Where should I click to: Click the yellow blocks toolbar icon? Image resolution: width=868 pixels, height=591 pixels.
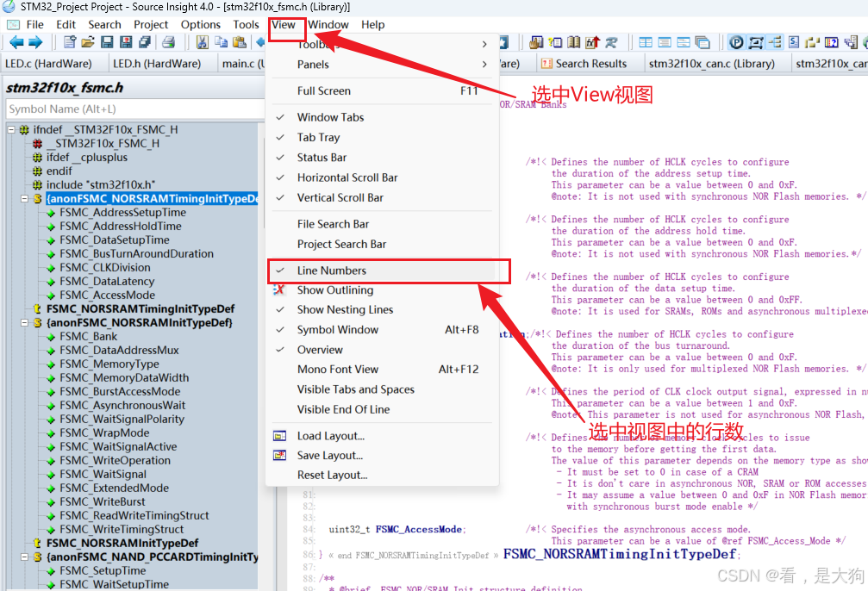point(813,42)
